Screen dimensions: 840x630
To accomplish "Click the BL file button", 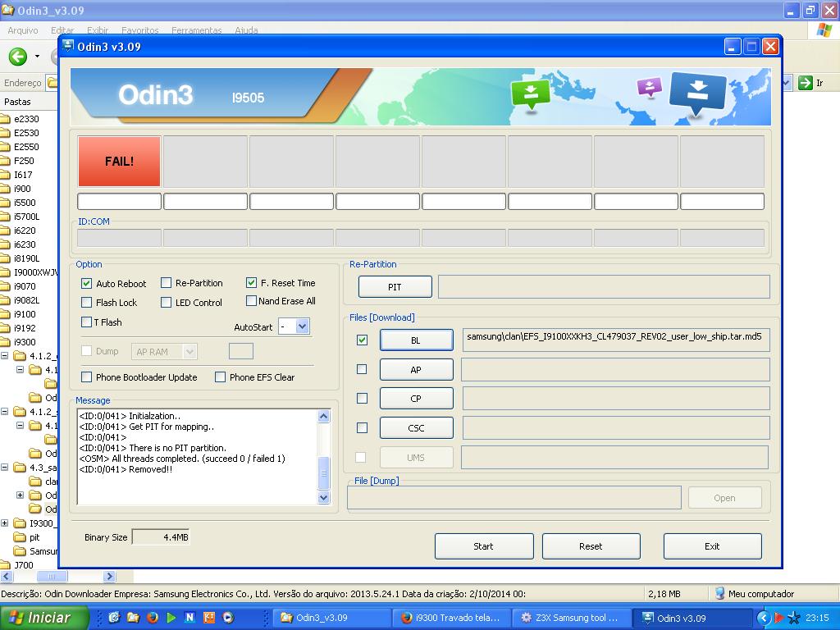I will click(416, 340).
